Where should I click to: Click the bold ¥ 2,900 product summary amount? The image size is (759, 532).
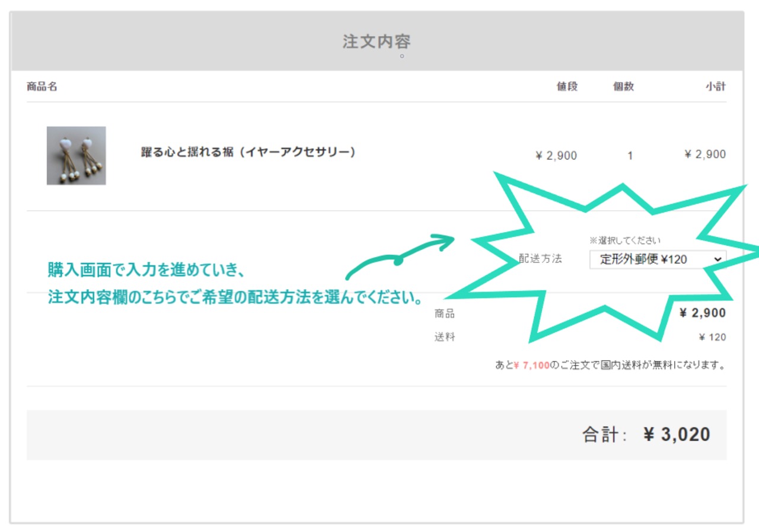(702, 313)
